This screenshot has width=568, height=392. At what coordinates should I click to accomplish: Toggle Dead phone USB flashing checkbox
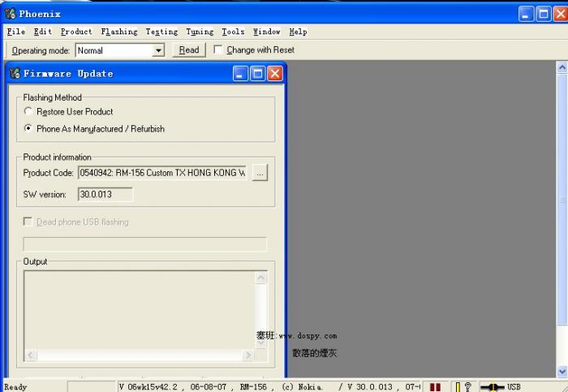(x=28, y=222)
